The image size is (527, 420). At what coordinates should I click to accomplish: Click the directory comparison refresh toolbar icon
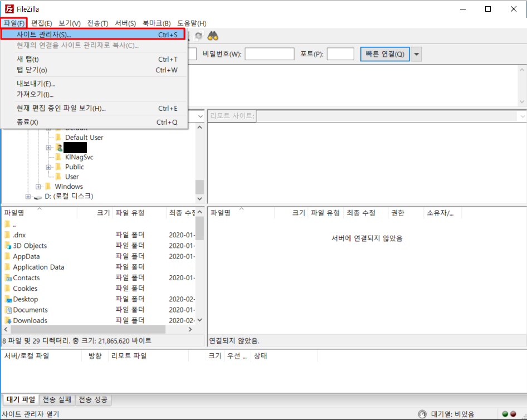199,36
